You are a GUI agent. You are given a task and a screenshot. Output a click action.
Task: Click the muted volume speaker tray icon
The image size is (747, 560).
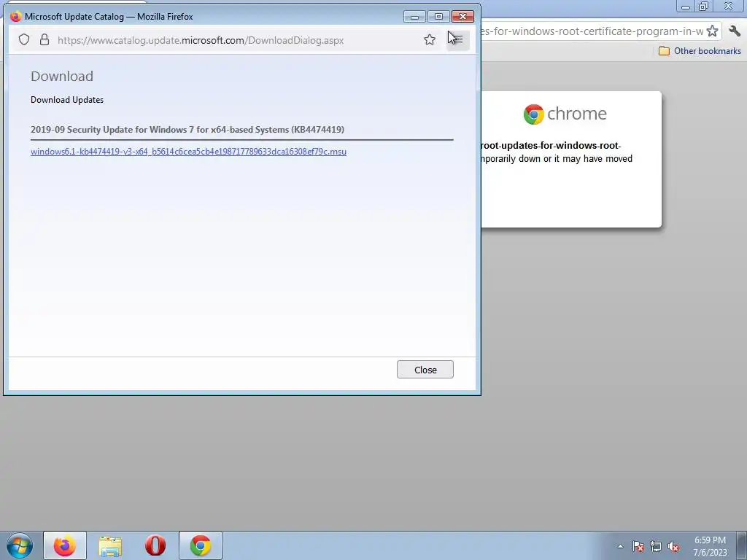(x=673, y=546)
